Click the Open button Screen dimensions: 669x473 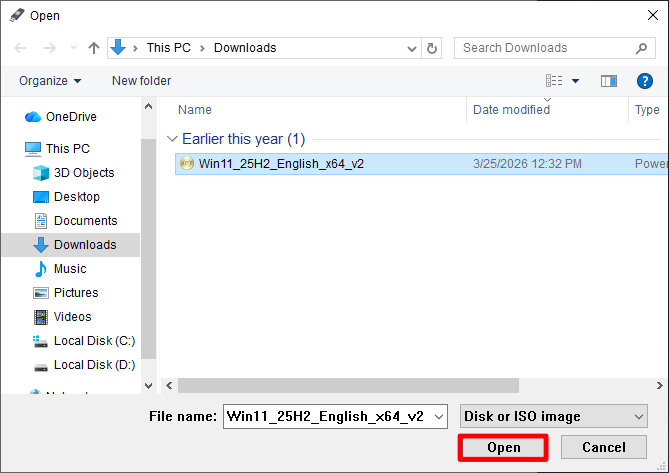503,447
